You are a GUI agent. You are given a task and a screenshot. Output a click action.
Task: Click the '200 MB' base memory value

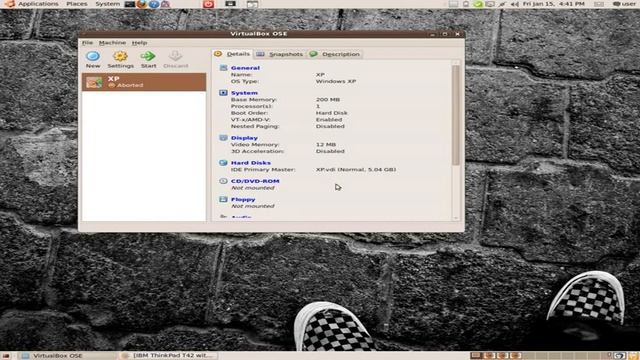coord(328,100)
